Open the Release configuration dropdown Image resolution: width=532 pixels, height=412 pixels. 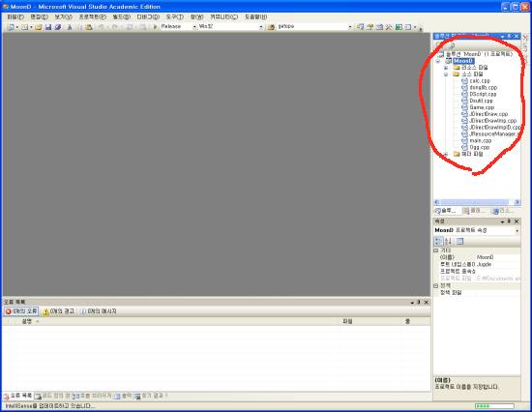[194, 26]
